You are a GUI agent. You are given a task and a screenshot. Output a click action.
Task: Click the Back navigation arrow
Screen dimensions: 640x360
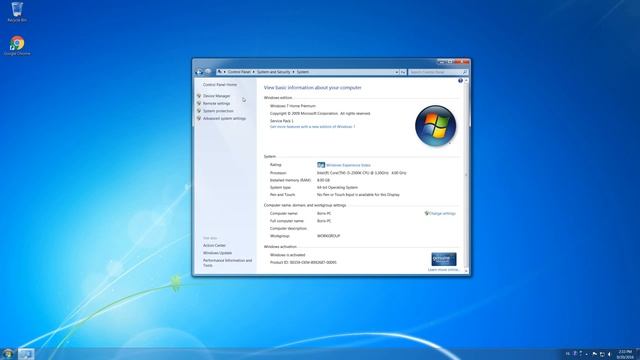[199, 72]
